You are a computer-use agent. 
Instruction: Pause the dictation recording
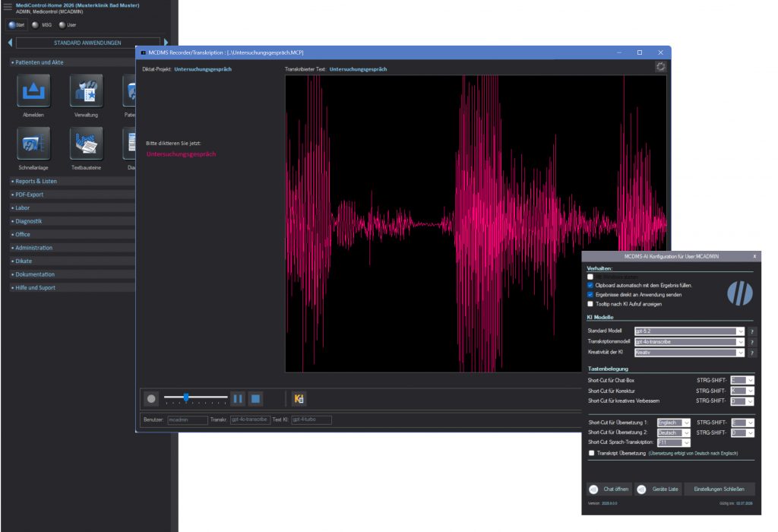click(237, 398)
